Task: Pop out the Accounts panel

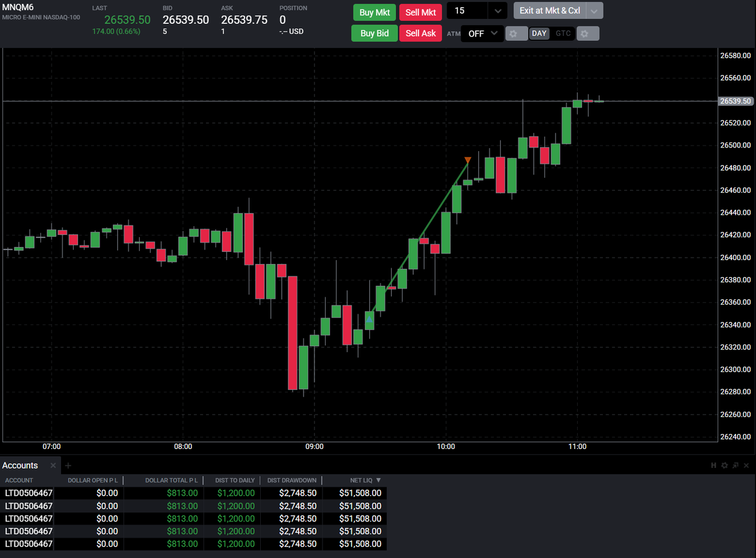Action: 735,465
